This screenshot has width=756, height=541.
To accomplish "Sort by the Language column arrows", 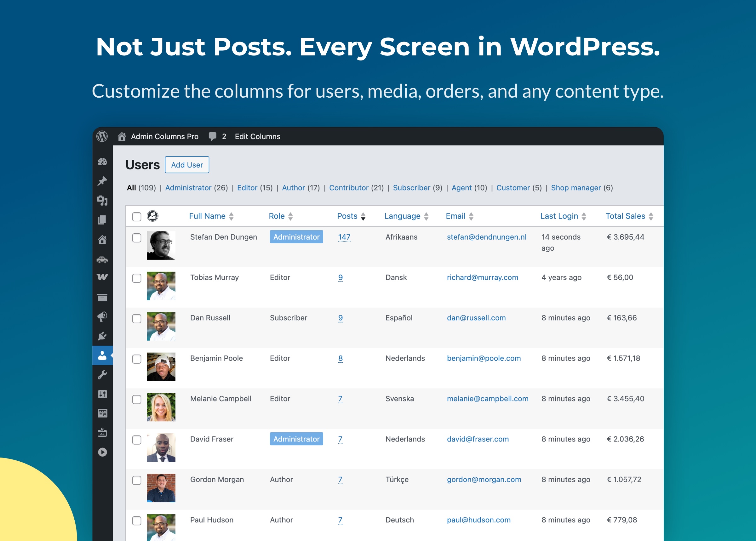I will click(x=427, y=216).
